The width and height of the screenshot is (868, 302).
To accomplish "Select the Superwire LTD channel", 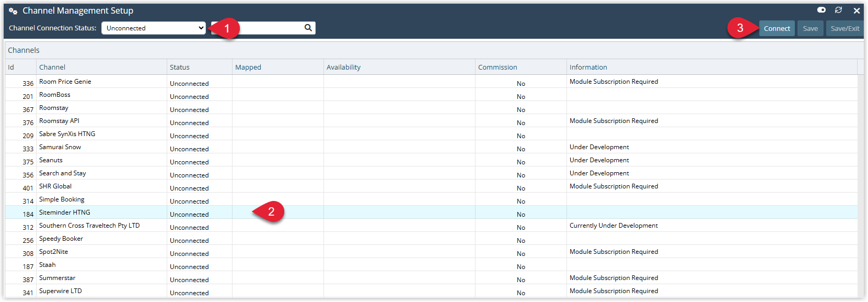I will coord(431,290).
